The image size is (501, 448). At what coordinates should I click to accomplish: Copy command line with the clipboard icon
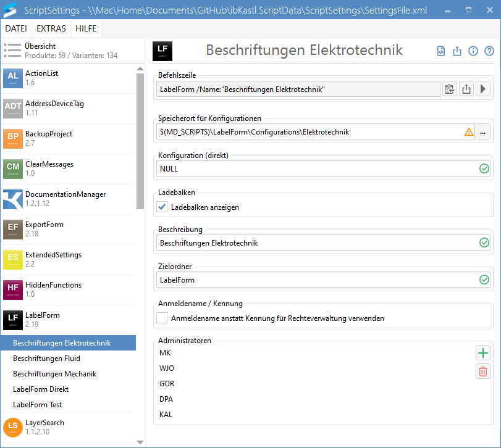click(450, 89)
